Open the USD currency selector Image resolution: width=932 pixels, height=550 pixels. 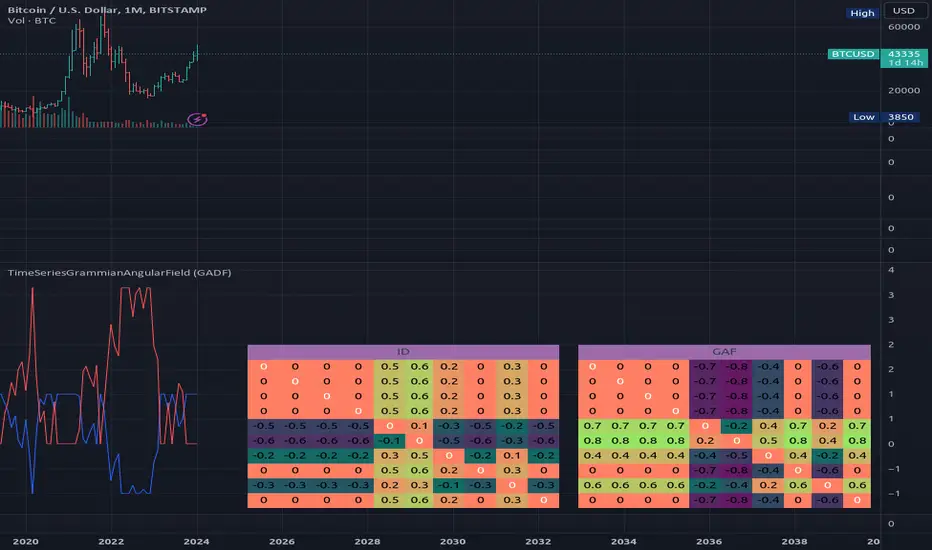902,13
